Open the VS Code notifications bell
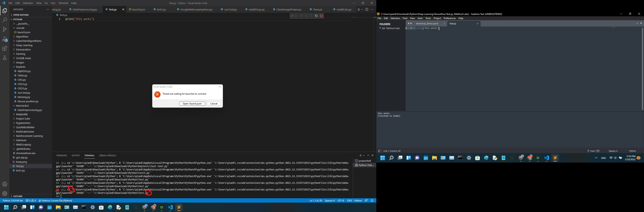This screenshot has width=644, height=212. click(372, 200)
